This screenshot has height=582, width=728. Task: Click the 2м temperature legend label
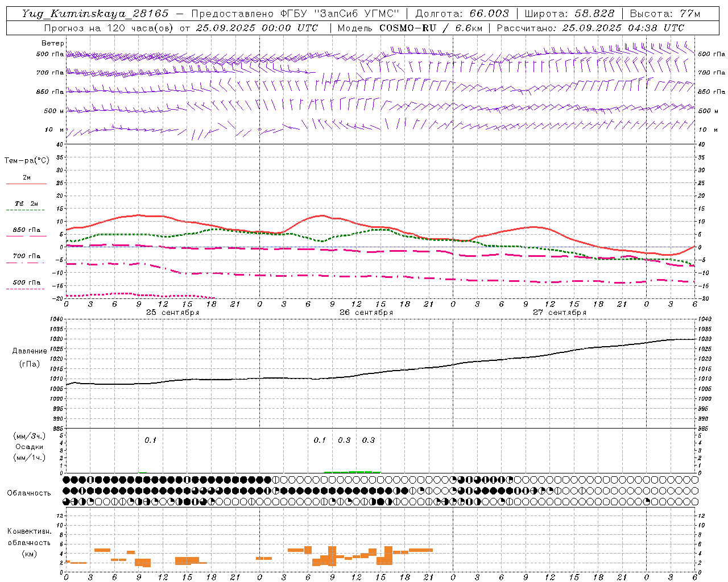pos(27,177)
